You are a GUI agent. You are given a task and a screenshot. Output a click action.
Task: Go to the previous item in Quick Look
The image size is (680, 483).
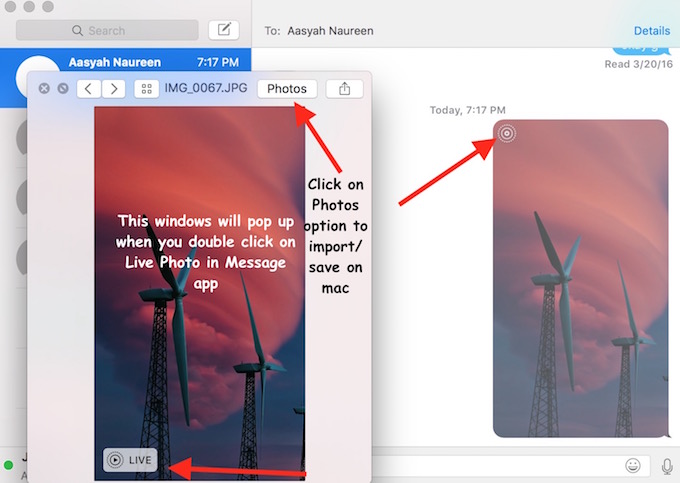click(x=90, y=89)
